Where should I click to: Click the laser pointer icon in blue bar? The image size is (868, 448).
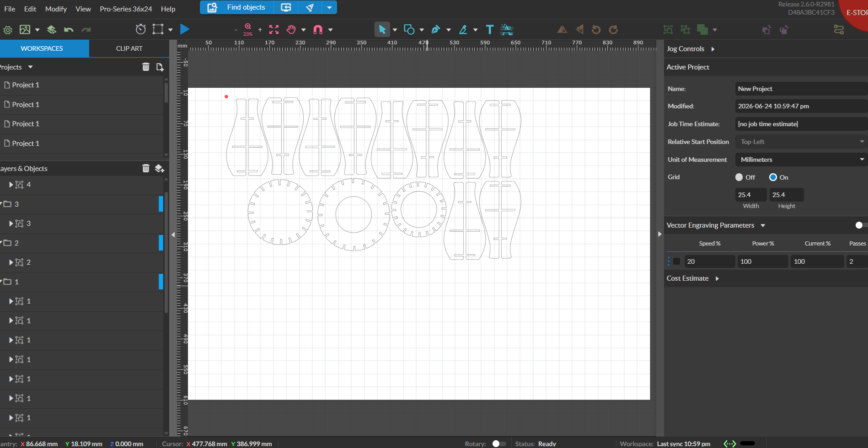pyautogui.click(x=310, y=7)
